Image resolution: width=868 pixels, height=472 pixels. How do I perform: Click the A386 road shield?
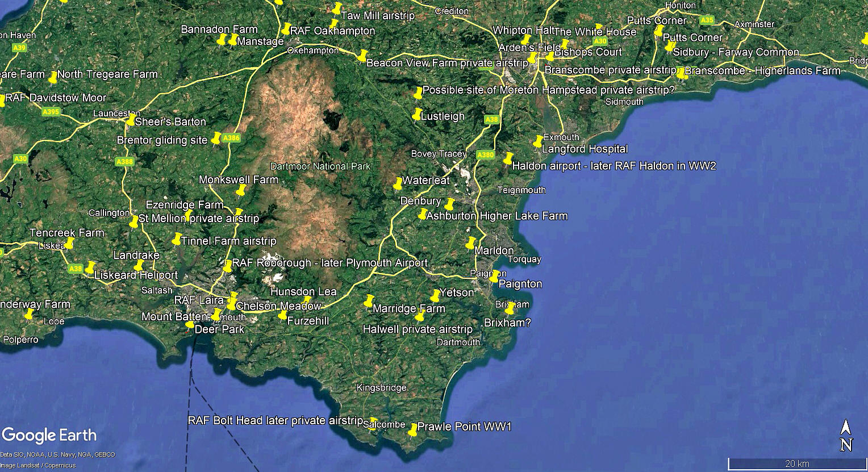[x=231, y=137]
